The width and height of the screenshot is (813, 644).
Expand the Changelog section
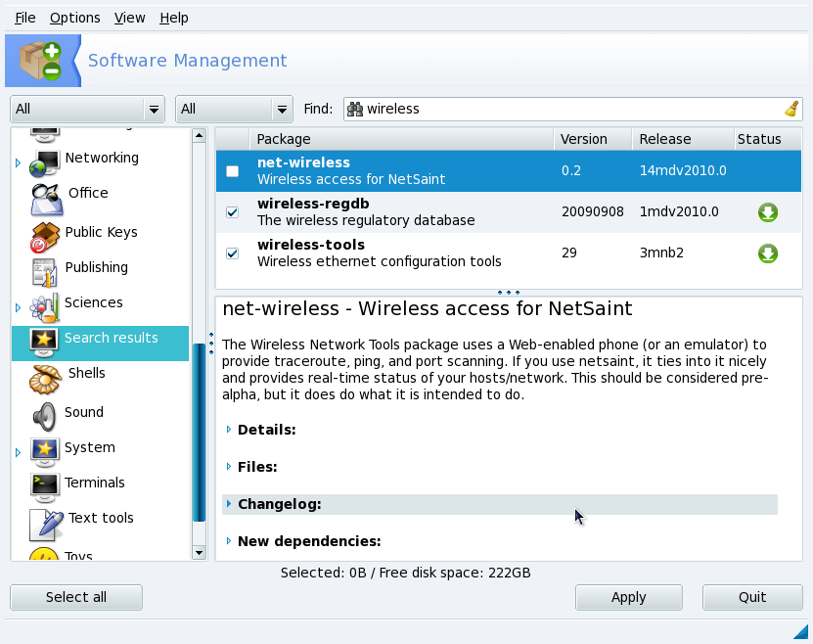pyautogui.click(x=229, y=503)
